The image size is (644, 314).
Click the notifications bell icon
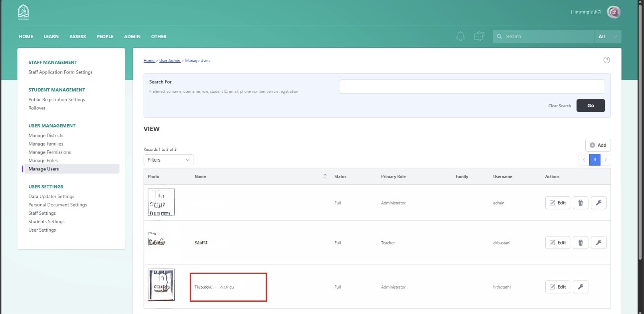pyautogui.click(x=460, y=36)
